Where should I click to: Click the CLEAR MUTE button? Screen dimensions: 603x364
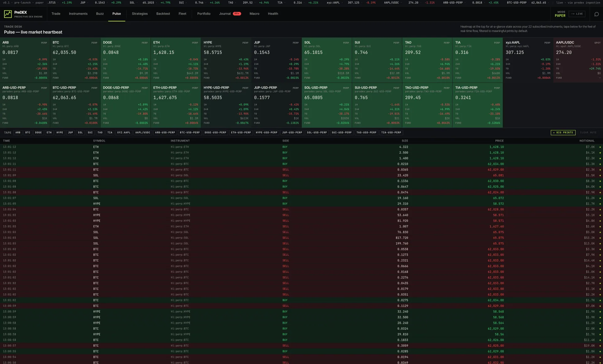pyautogui.click(x=588, y=132)
